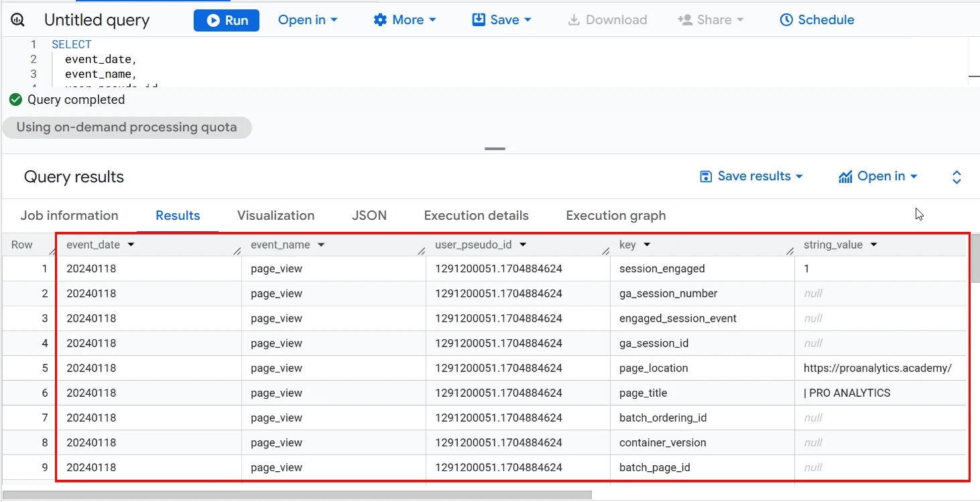Viewport: 980px width, 502px height.
Task: Open the user_pseudo_id column sort menu
Action: point(523,245)
